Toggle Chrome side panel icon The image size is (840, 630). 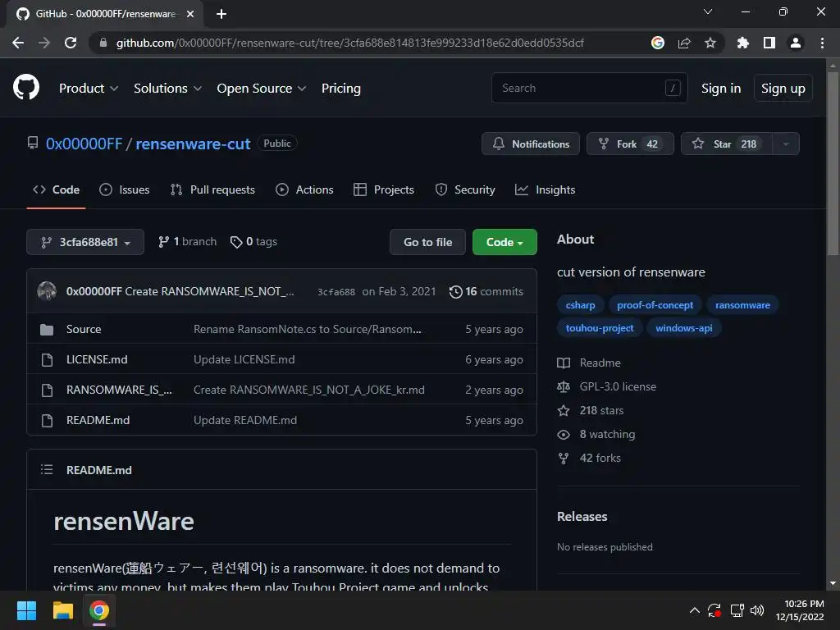pos(769,43)
